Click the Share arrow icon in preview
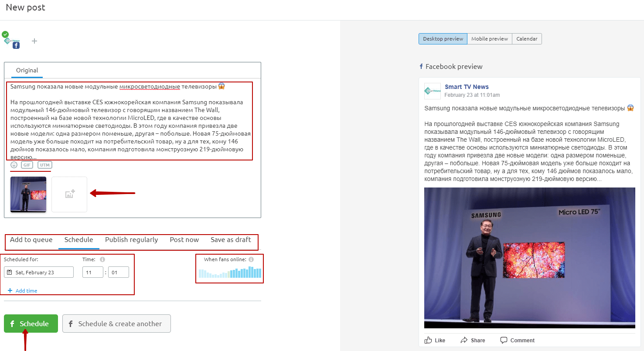Image resolution: width=644 pixels, height=351 pixels. 464,340
